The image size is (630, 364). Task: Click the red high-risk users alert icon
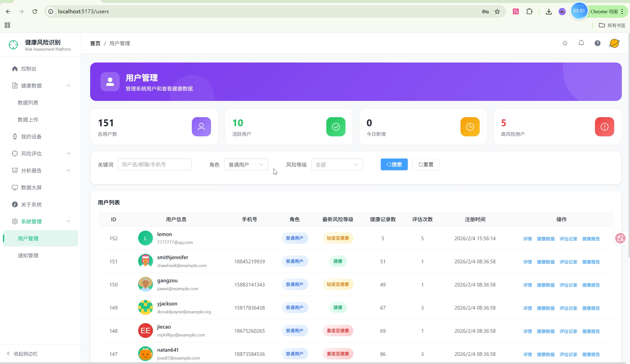604,127
